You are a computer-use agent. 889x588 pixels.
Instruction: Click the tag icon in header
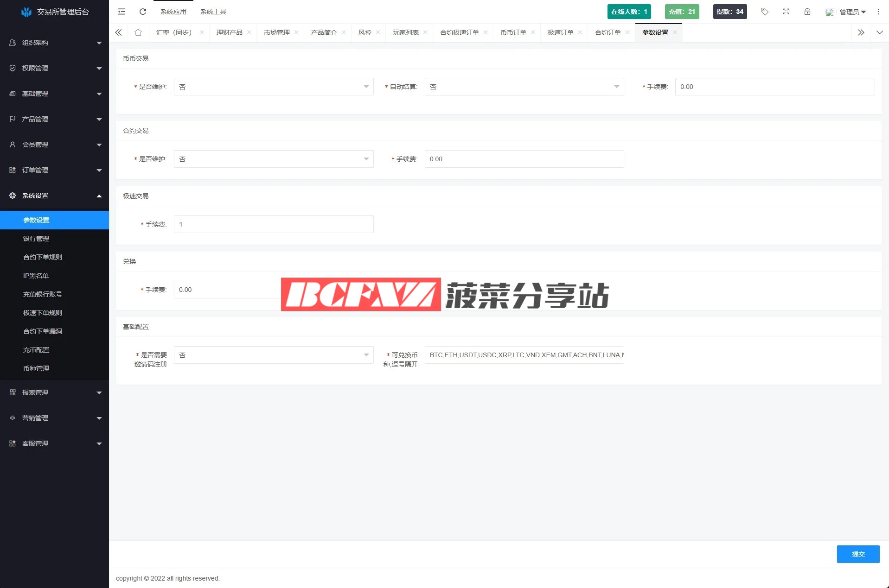tap(765, 12)
